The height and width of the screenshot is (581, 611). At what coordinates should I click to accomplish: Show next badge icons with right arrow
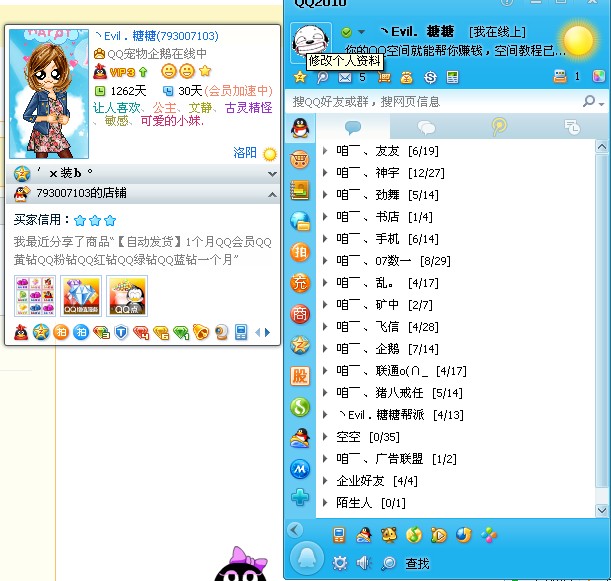click(267, 332)
